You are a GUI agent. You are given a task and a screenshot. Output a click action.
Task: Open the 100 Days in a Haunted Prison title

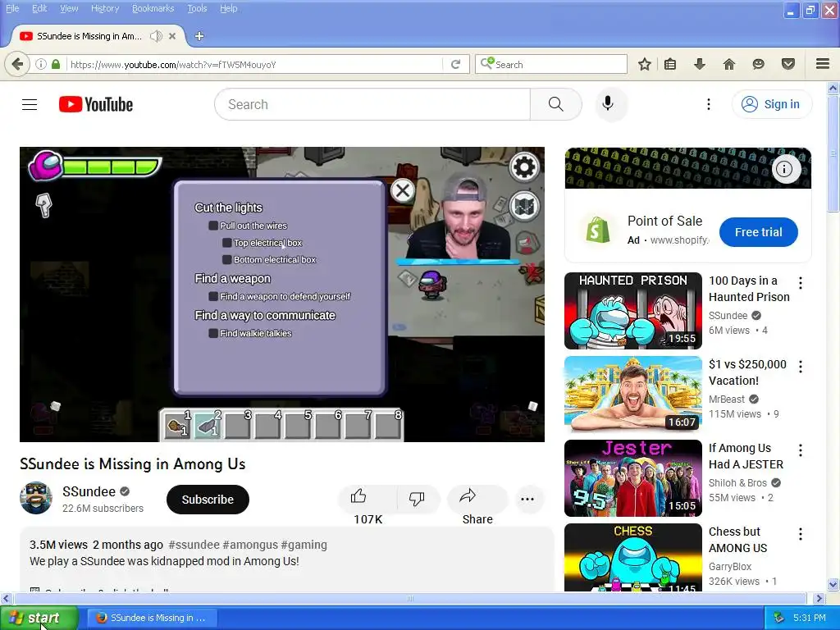coord(749,289)
